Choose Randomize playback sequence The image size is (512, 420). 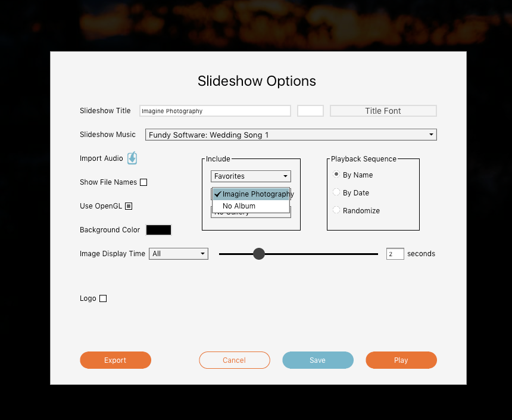pos(336,210)
